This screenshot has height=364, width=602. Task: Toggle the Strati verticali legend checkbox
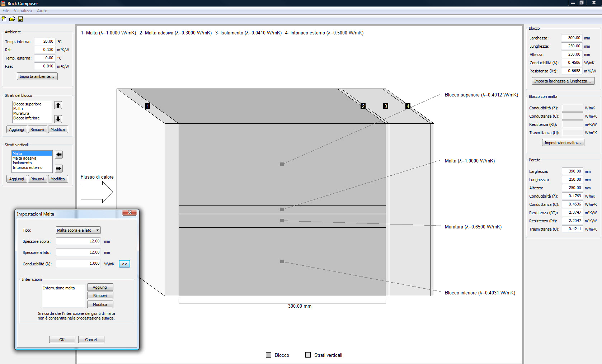308,355
